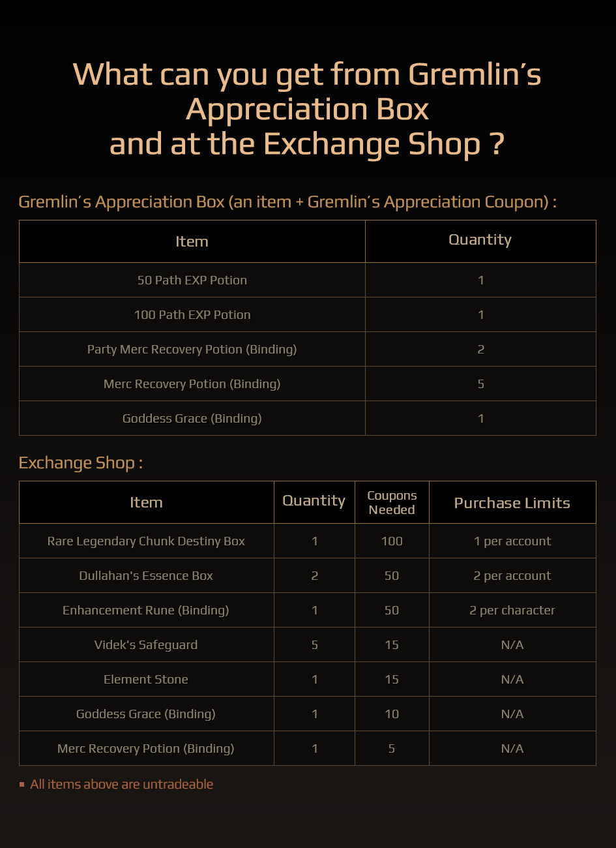Click Enhancement Rune (Binding) in Exchange Shop
Screen dimensions: 616x848
point(146,611)
